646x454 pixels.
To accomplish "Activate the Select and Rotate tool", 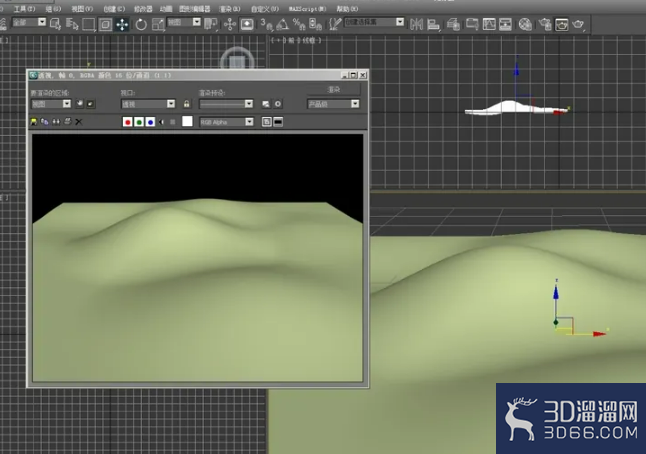I will (141, 25).
